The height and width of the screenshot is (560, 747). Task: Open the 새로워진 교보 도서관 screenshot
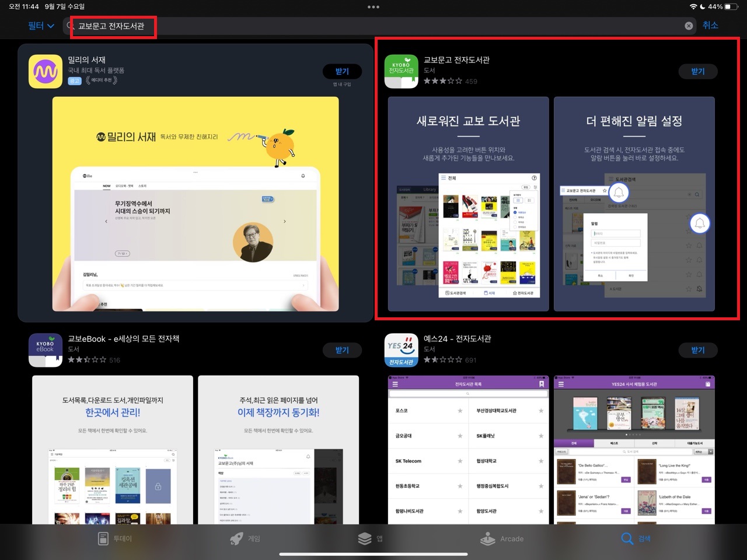click(469, 204)
